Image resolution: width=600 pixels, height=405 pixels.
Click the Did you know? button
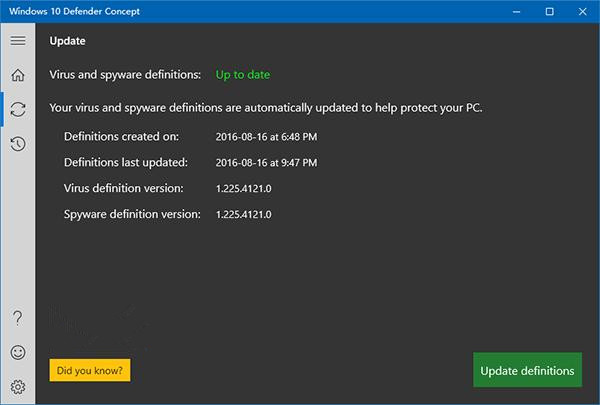coord(90,370)
